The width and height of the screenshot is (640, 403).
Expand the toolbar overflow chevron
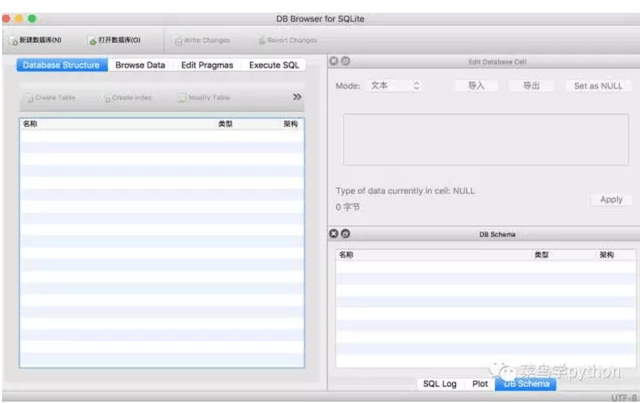click(297, 97)
